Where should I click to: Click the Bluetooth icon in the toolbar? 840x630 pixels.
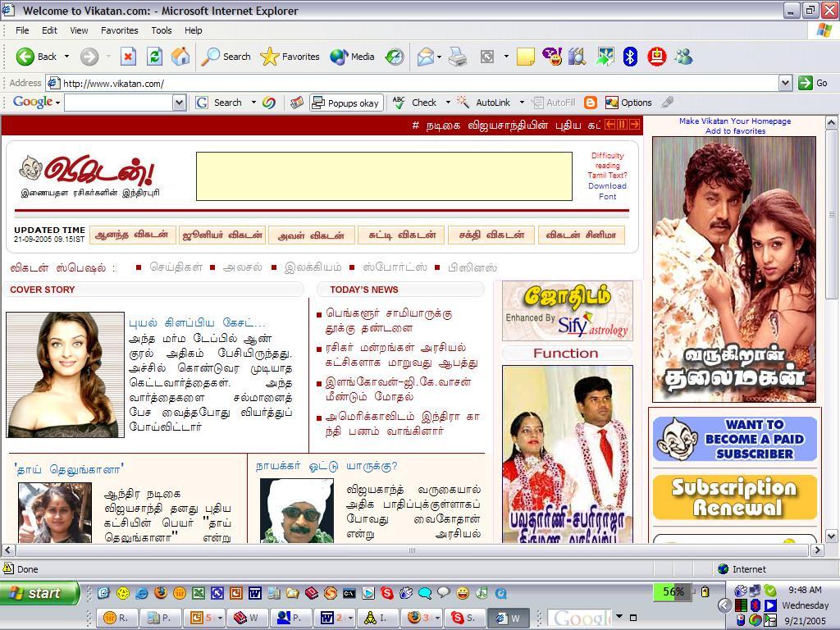click(x=630, y=57)
